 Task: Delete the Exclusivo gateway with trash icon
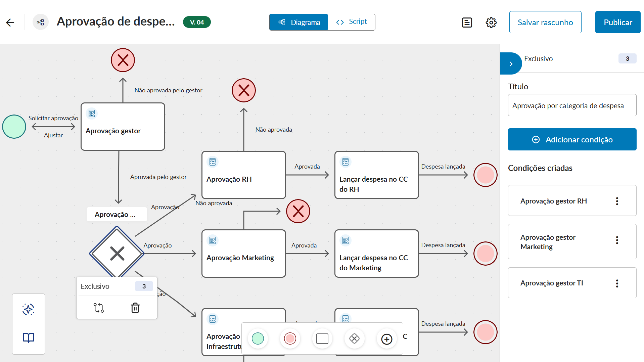pos(135,308)
